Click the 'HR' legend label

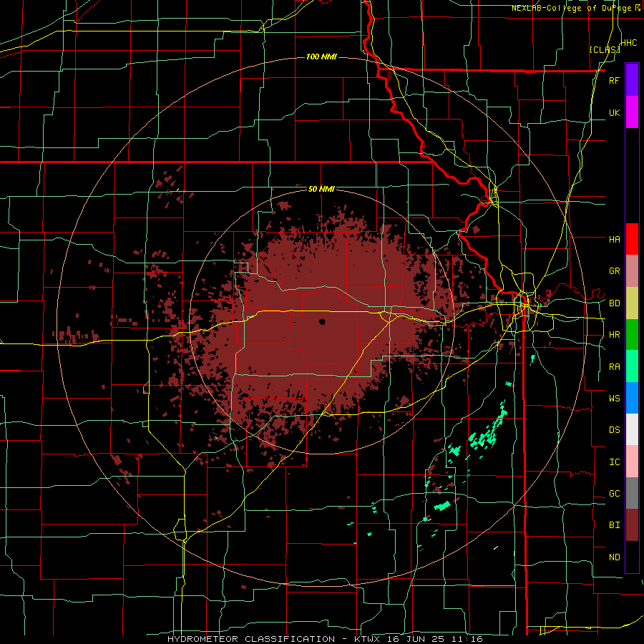click(614, 335)
